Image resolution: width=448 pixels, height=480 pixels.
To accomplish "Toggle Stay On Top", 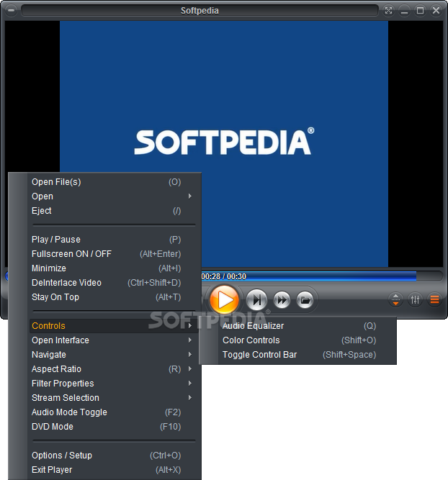I will [x=114, y=297].
